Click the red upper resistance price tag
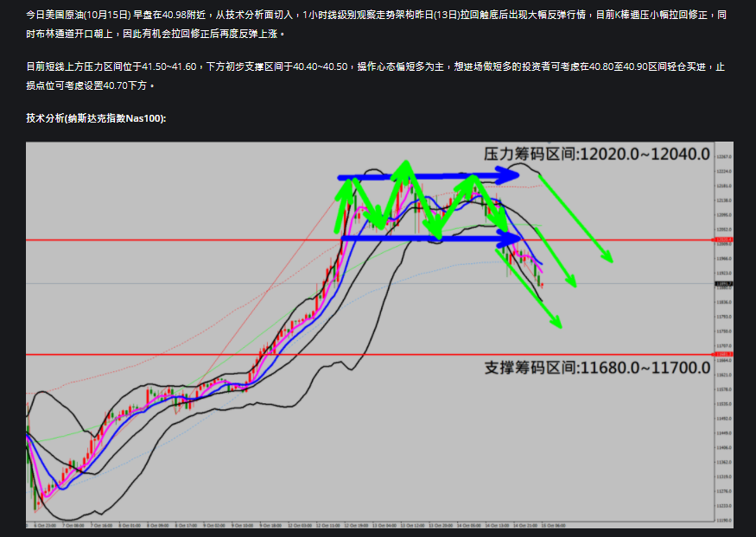This screenshot has width=756, height=537. point(724,239)
